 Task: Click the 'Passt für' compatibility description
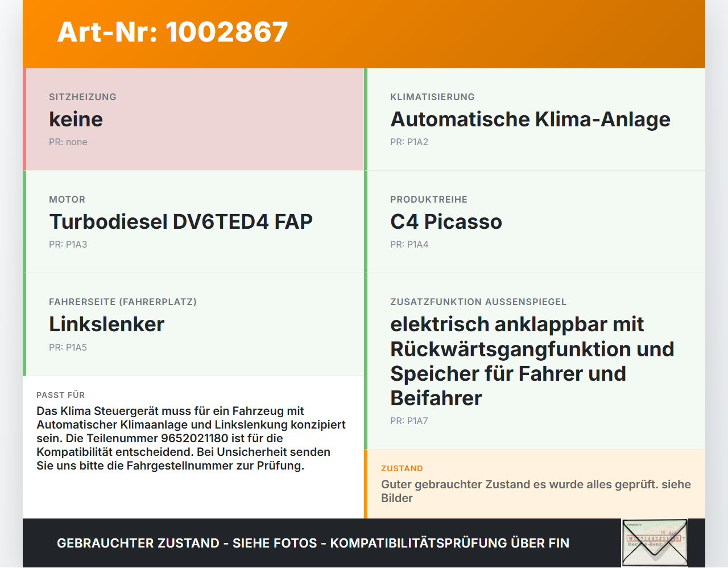pos(191,438)
